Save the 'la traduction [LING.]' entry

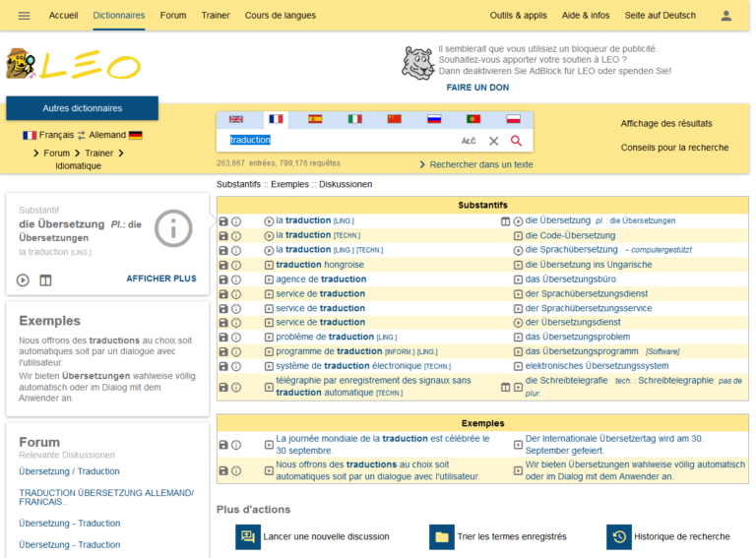pos(223,221)
